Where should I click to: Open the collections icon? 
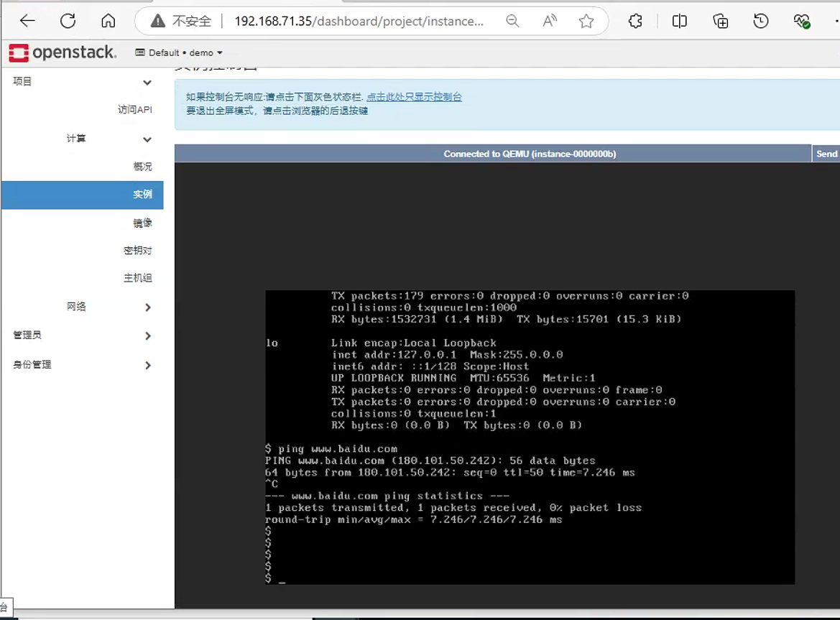pyautogui.click(x=721, y=21)
